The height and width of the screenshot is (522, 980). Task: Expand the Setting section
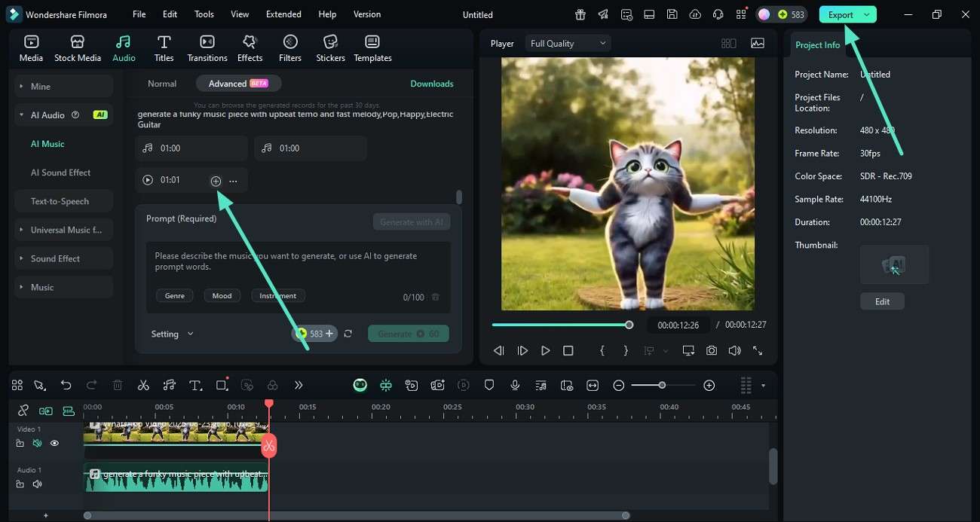[x=173, y=334]
